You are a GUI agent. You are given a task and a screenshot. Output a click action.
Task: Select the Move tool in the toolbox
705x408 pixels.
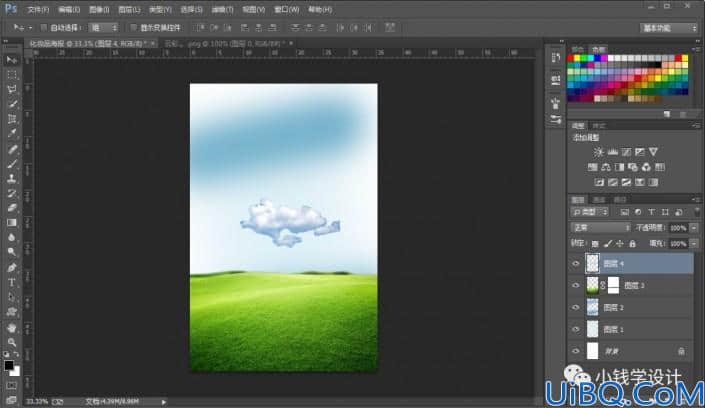point(12,60)
